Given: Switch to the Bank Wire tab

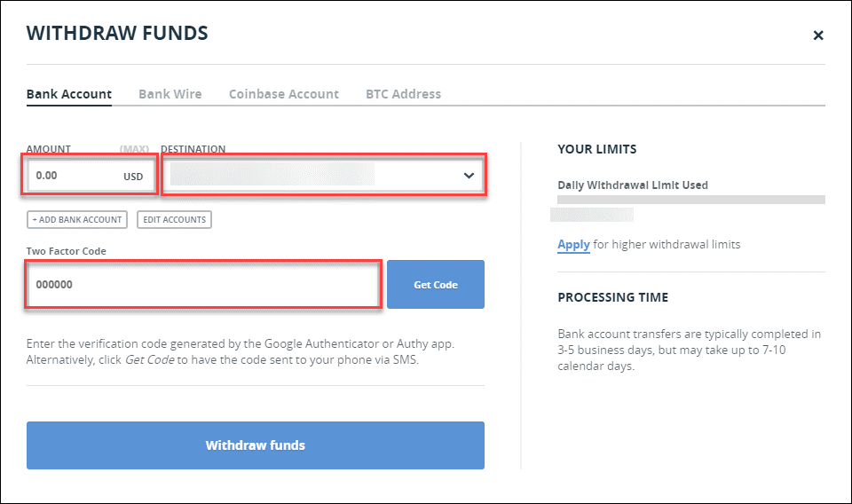Looking at the screenshot, I should (x=170, y=94).
